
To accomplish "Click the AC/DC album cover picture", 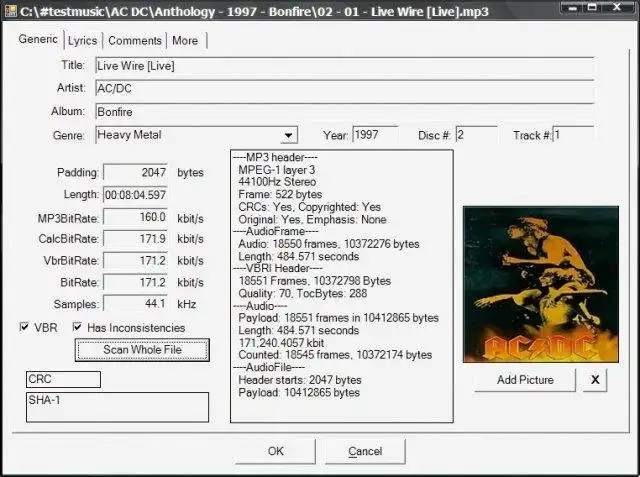I will coord(541,284).
